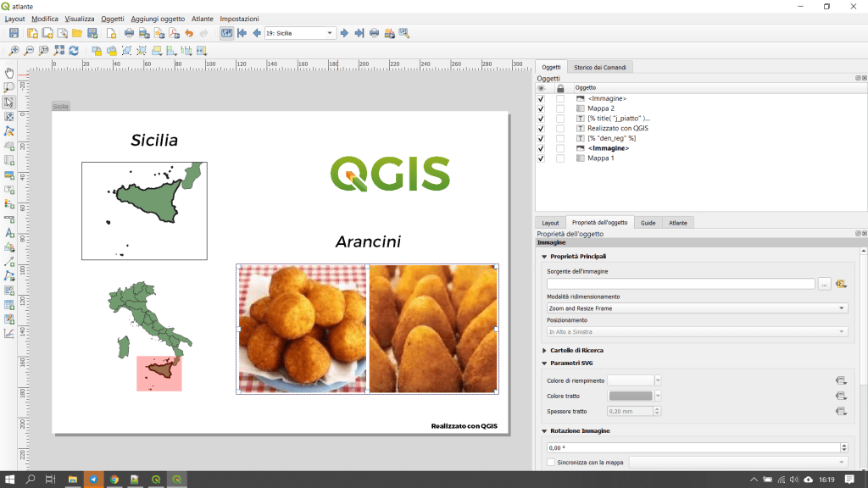The height and width of the screenshot is (488, 868).
Task: Click the Undo arrow icon
Action: point(189,33)
